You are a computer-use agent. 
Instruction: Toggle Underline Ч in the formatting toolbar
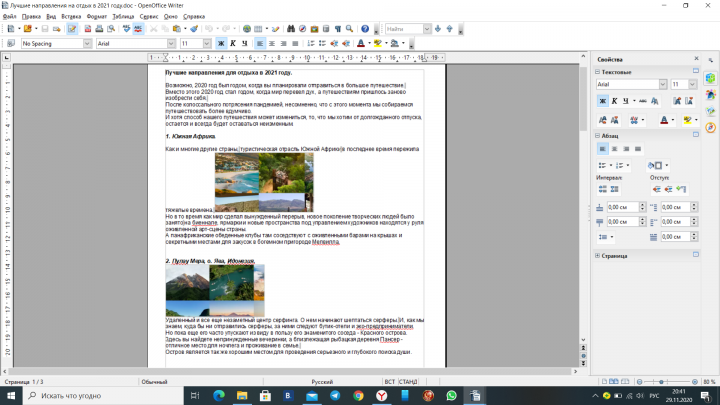[x=244, y=43]
